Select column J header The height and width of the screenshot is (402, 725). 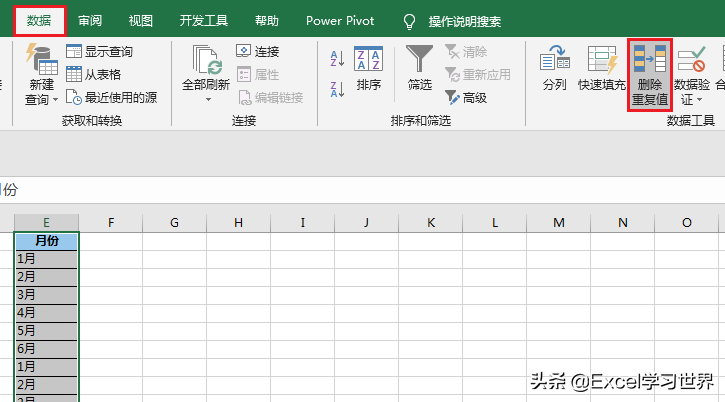point(366,223)
